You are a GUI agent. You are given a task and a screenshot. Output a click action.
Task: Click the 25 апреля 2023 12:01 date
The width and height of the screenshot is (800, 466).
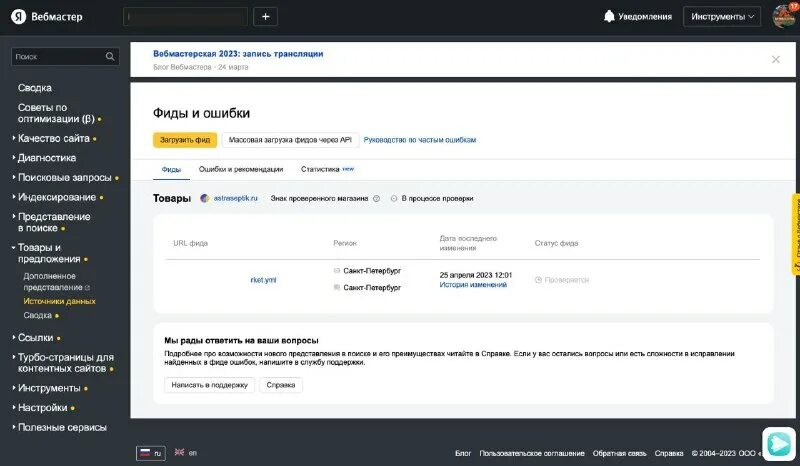[476, 275]
